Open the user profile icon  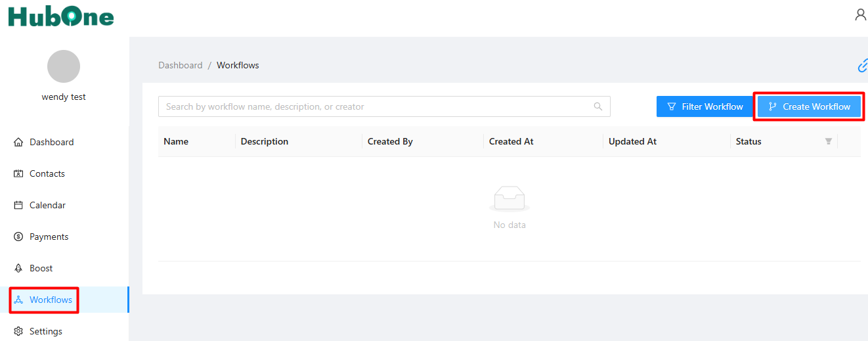[860, 14]
